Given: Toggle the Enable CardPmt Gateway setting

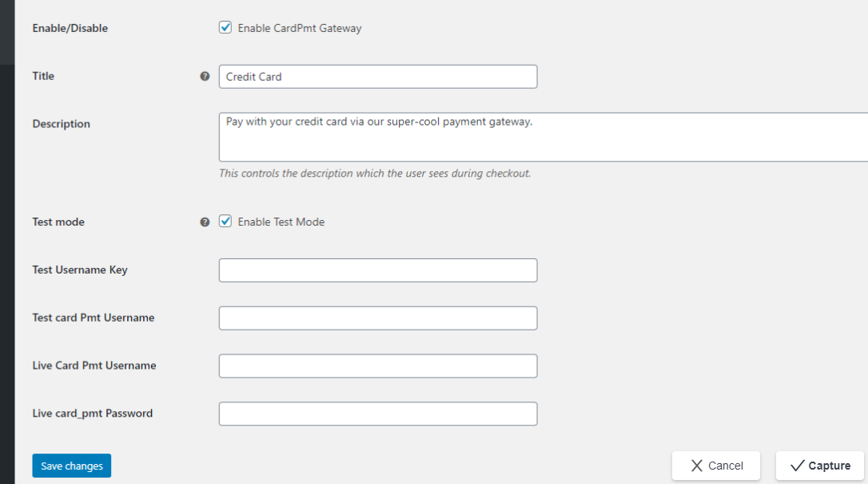Looking at the screenshot, I should pyautogui.click(x=225, y=26).
